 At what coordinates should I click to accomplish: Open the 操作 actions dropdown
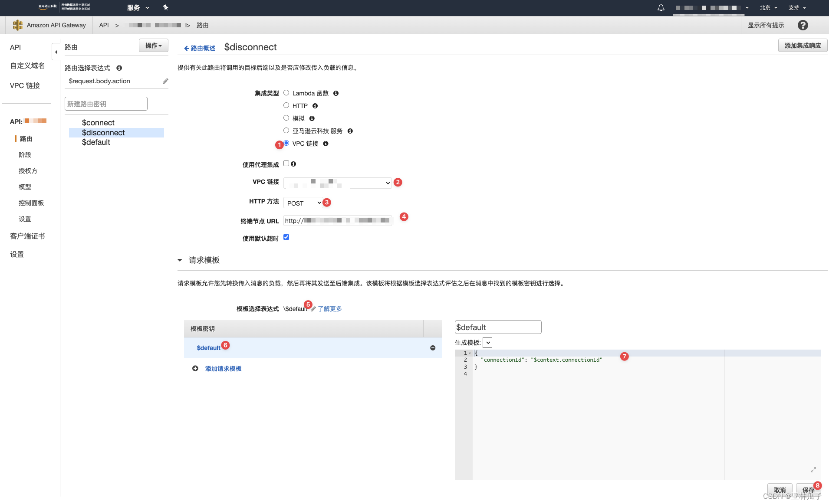tap(154, 46)
